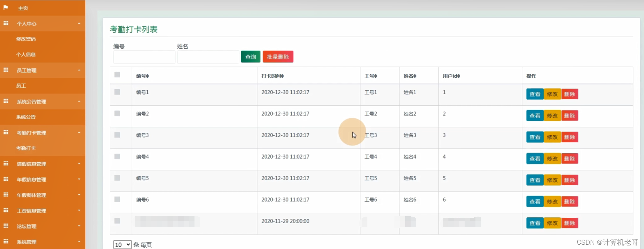Sort table by 工号 column arrows
This screenshot has width=644, height=249.
(x=376, y=76)
